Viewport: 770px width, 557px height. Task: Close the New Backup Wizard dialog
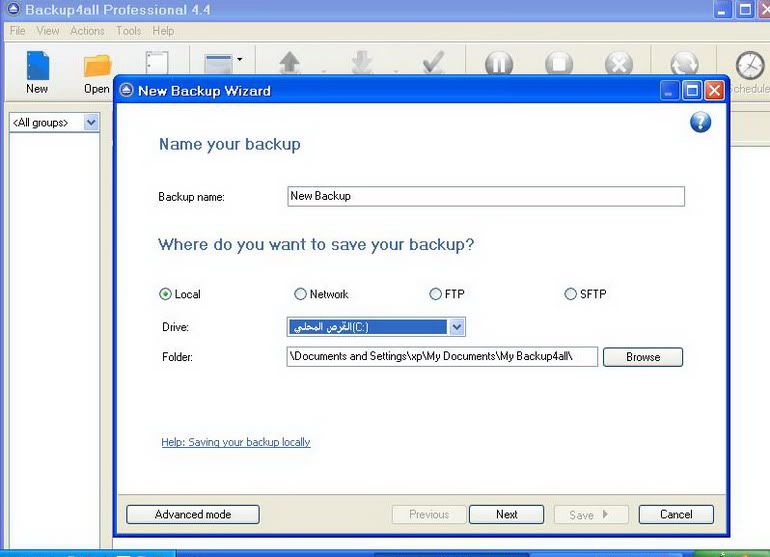715,90
